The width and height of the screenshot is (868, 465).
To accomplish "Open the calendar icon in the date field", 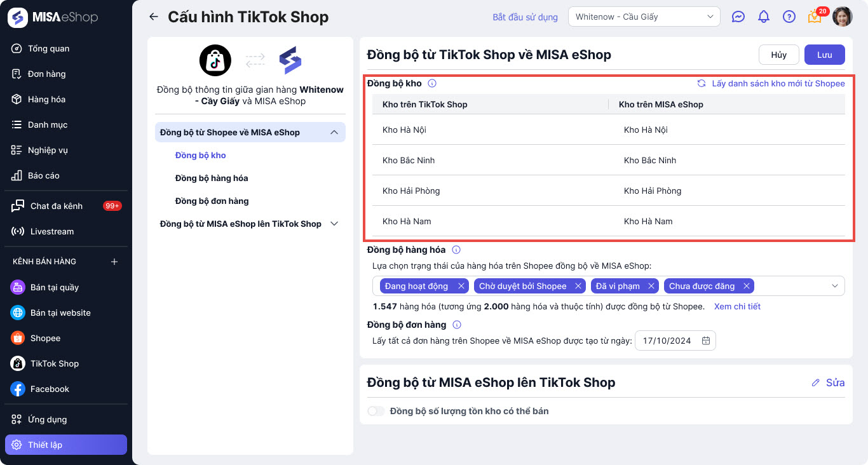I will click(x=706, y=340).
